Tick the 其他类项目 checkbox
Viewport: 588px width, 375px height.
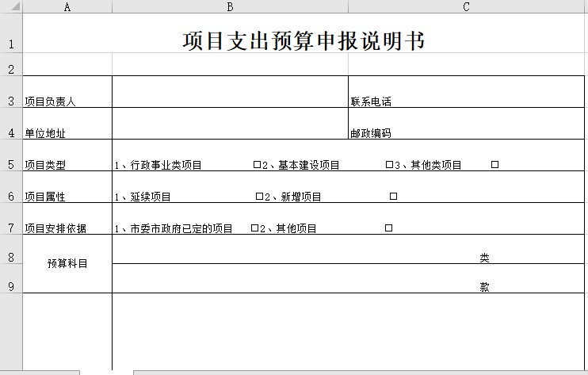coord(494,165)
